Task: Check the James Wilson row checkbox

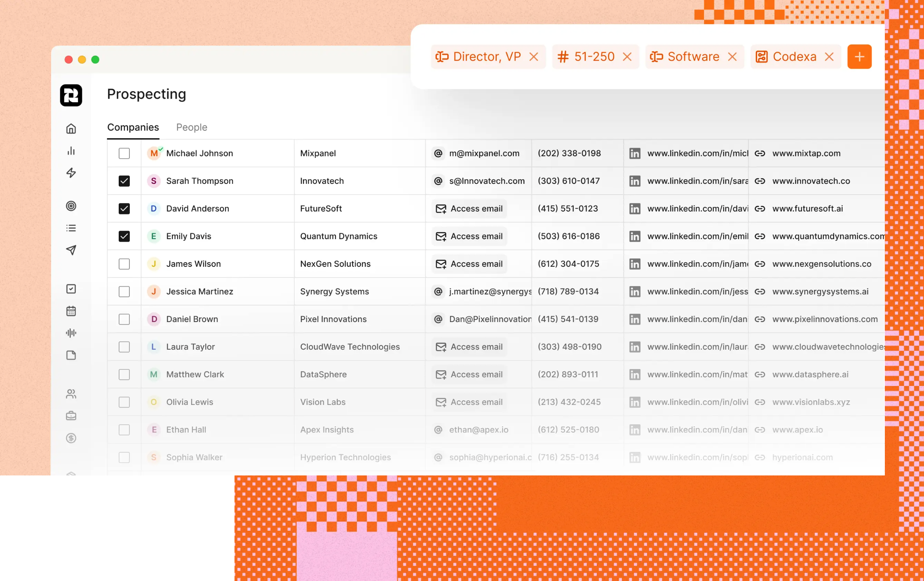Action: (124, 264)
